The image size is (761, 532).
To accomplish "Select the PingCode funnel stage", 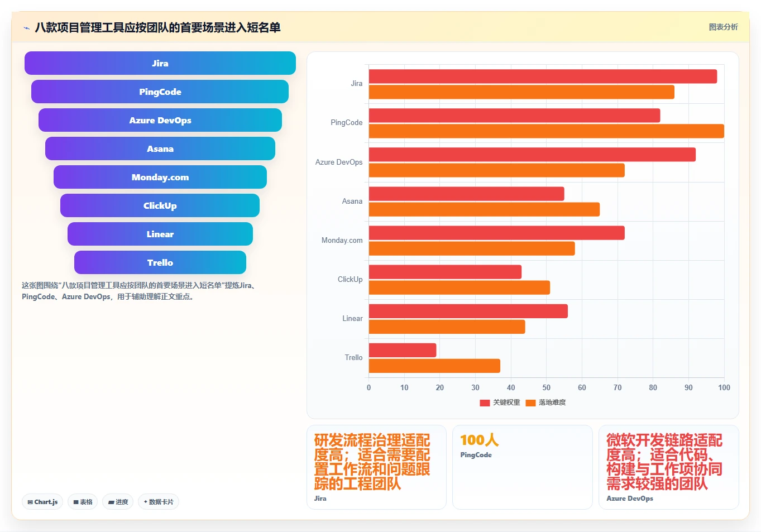I will click(x=160, y=92).
